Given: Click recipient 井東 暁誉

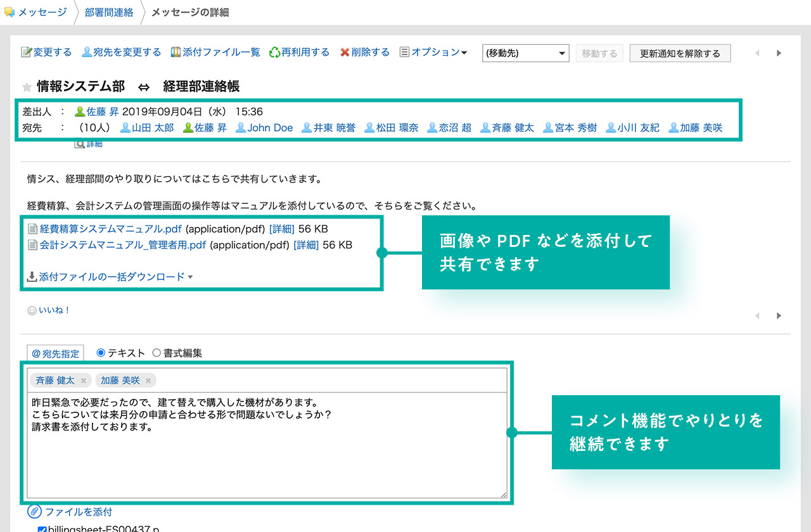Looking at the screenshot, I should point(335,127).
